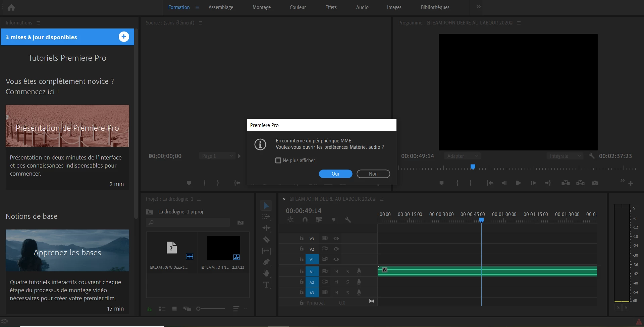Switch Project panel to list view
Image resolution: width=644 pixels, height=327 pixels.
[162, 309]
